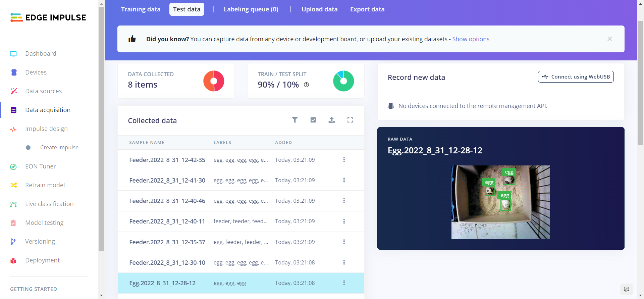644x299 pixels.
Task: Click the egg image preview thumbnail
Action: click(x=500, y=202)
